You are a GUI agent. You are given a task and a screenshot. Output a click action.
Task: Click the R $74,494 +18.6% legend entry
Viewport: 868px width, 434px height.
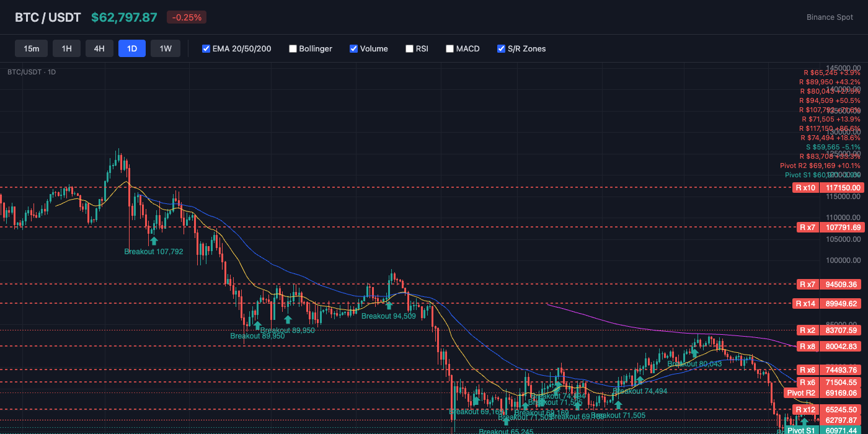tap(831, 138)
